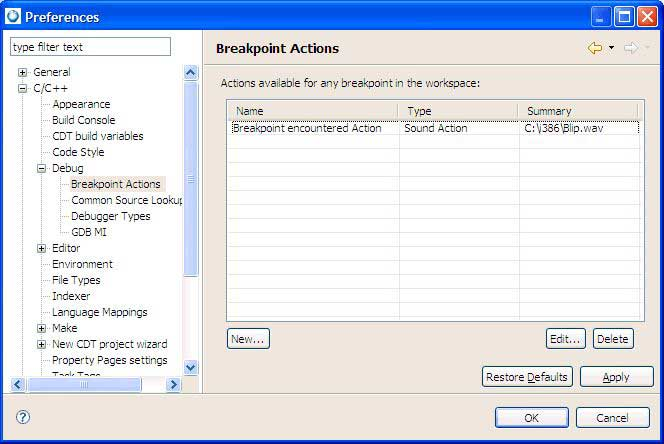This screenshot has height=444, width=664.
Task: Click the help question mark icon
Action: [x=23, y=417]
